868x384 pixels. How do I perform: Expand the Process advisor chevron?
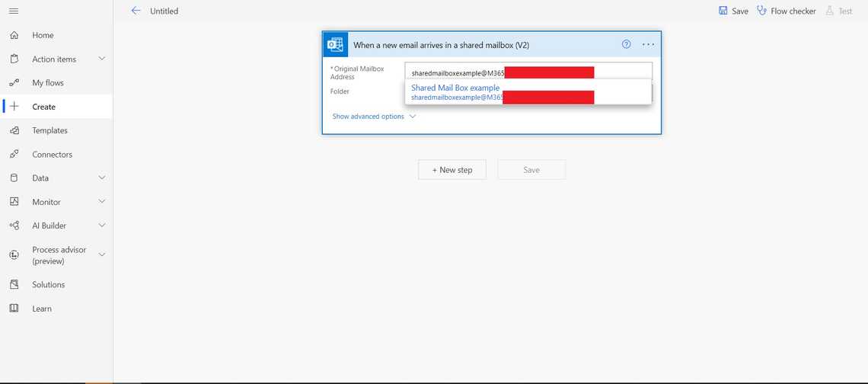(x=102, y=254)
